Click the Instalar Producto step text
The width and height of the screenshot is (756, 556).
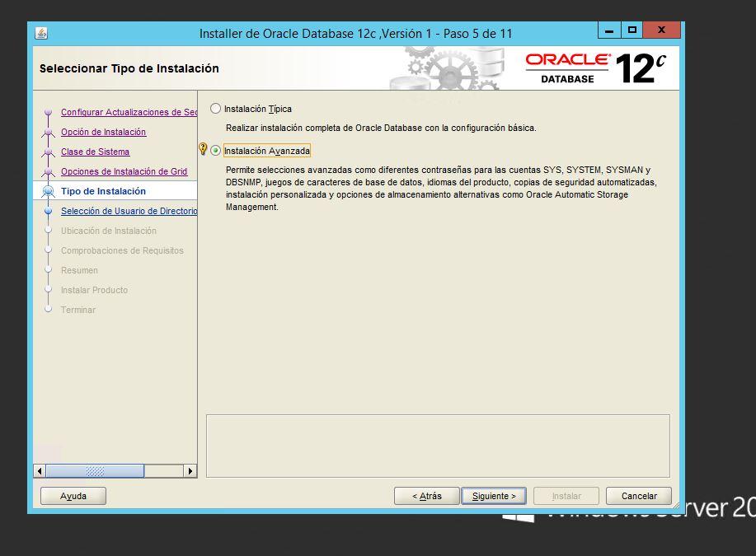point(94,290)
